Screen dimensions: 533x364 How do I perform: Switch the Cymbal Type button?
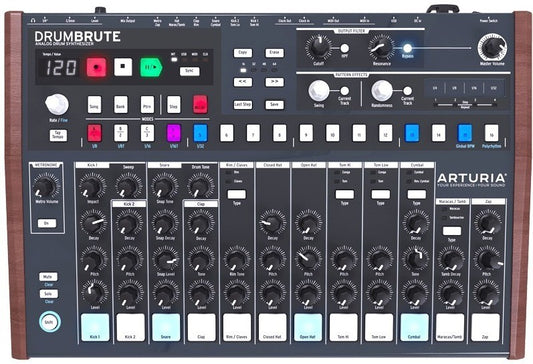click(x=416, y=194)
